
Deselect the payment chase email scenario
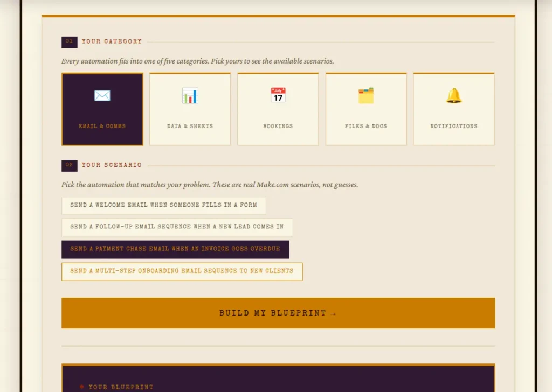pos(175,249)
